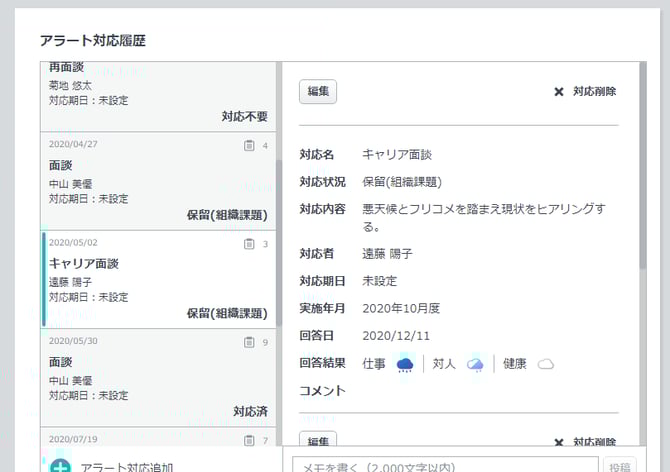Click the 対応削除 label above 対応名
Image resolution: width=670 pixels, height=472 pixels.
[594, 91]
